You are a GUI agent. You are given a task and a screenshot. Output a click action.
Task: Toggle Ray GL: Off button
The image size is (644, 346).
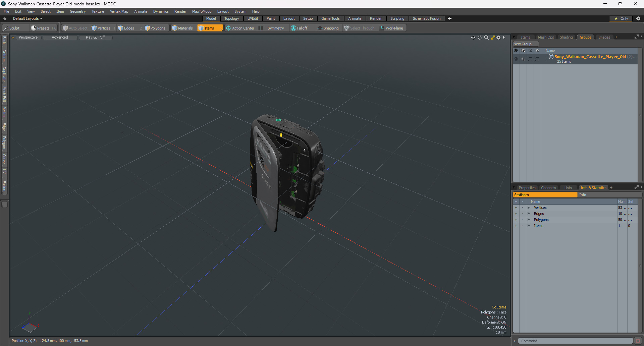tap(96, 38)
